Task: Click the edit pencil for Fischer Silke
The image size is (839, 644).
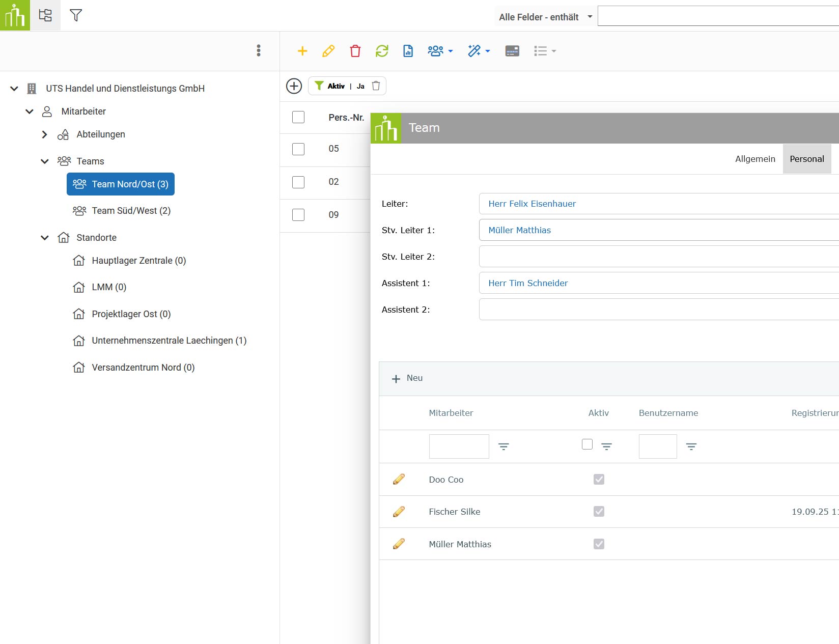Action: [x=399, y=512]
